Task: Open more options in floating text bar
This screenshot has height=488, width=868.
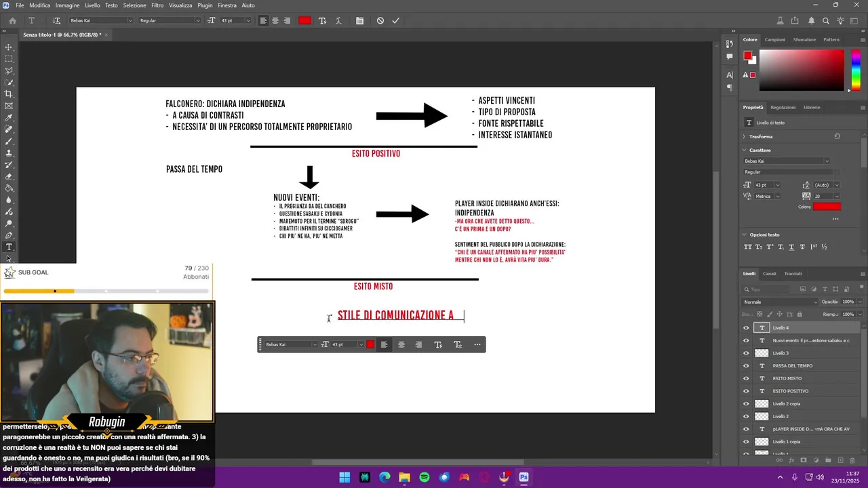Action: (477, 344)
